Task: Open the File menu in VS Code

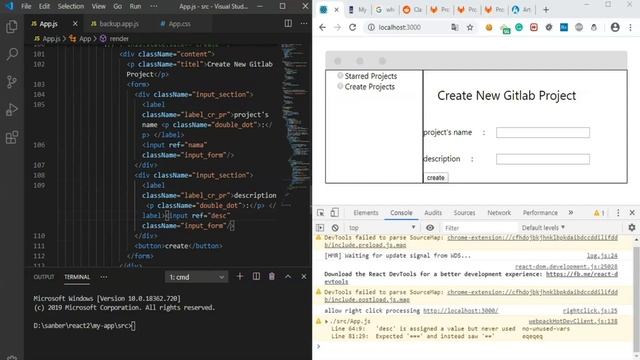Action: (x=26, y=6)
